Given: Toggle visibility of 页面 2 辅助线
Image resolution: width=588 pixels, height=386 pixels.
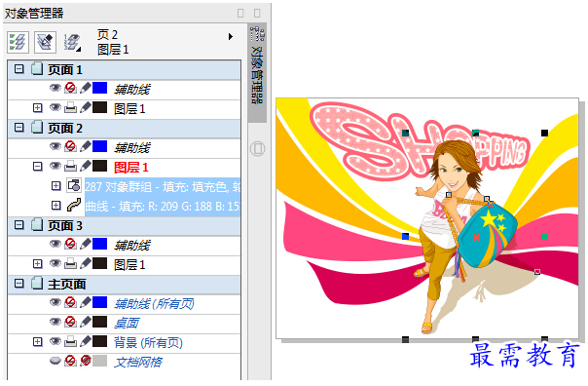Looking at the screenshot, I should tap(55, 146).
